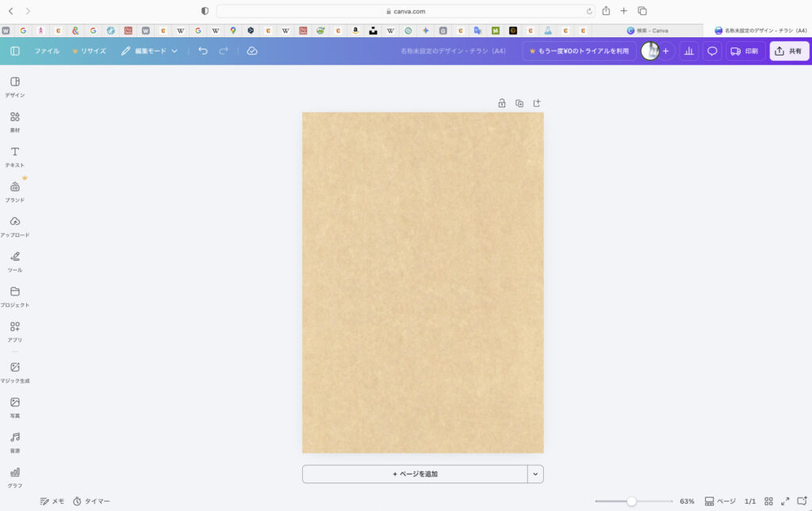This screenshot has width=812, height=511.
Task: Click the ページを追加 button
Action: pyautogui.click(x=415, y=474)
